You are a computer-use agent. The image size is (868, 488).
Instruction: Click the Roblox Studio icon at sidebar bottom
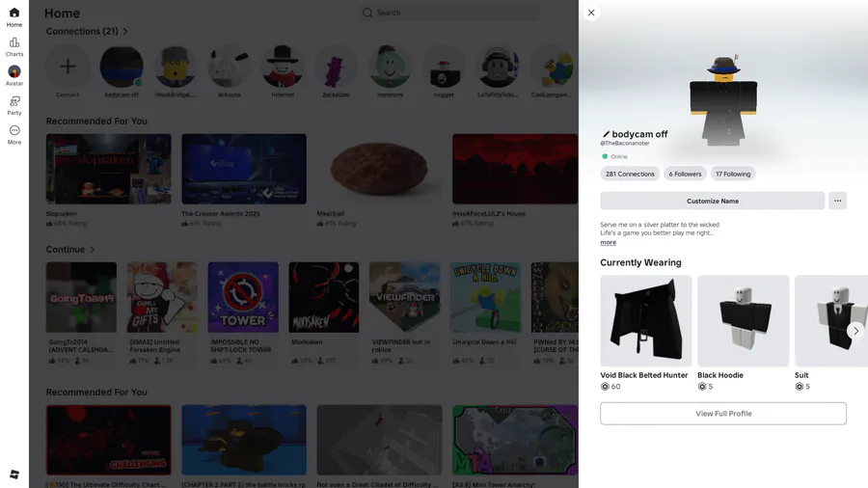(x=14, y=474)
